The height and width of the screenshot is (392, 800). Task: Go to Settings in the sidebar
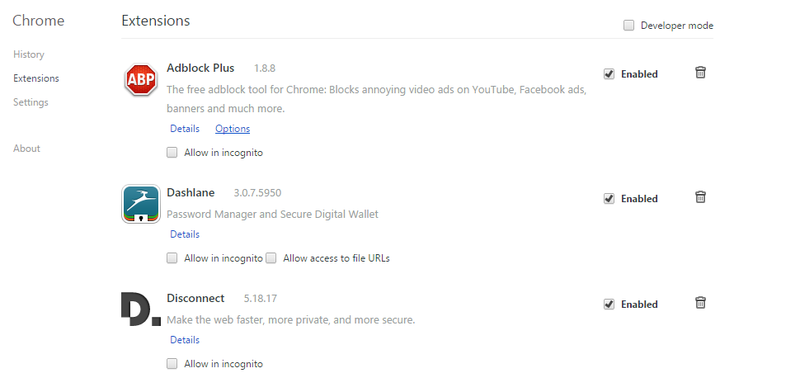pyautogui.click(x=31, y=103)
